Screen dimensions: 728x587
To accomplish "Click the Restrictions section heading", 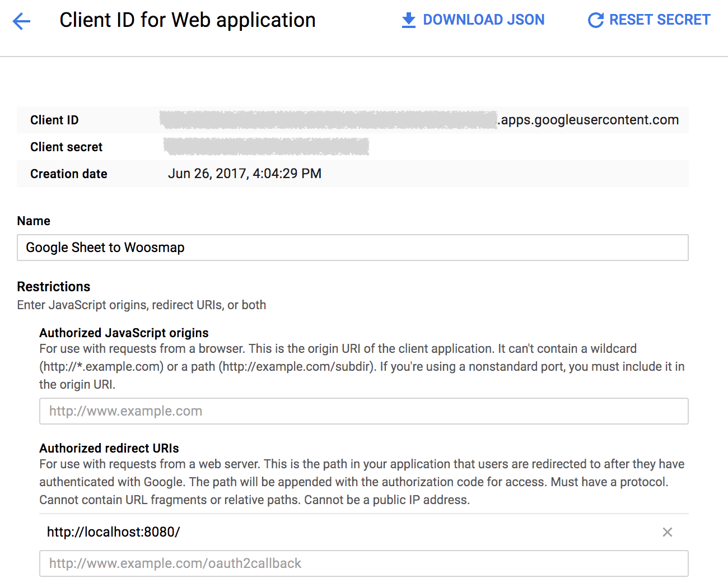I will point(53,286).
